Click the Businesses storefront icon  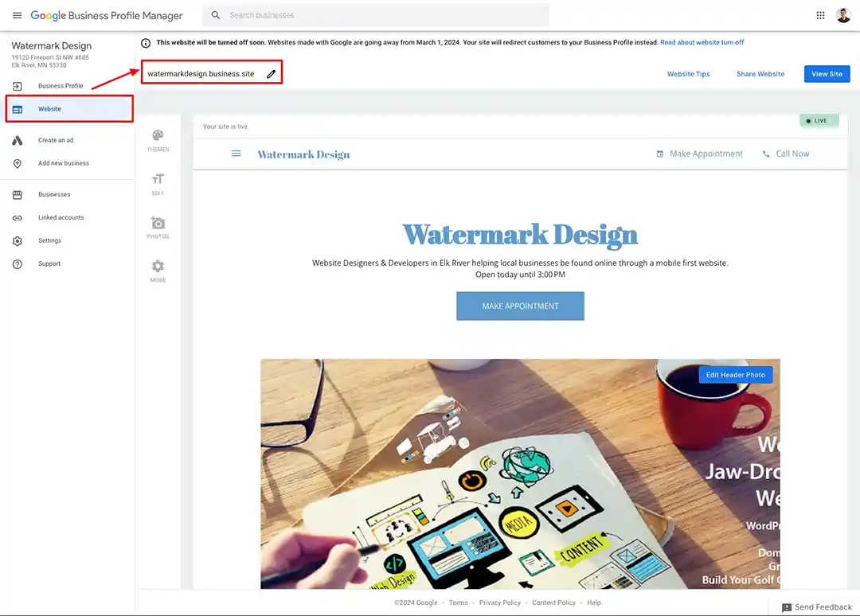tap(18, 194)
